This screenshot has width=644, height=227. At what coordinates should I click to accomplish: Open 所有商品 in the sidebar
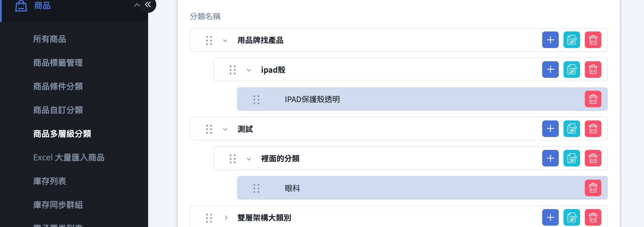pos(50,39)
